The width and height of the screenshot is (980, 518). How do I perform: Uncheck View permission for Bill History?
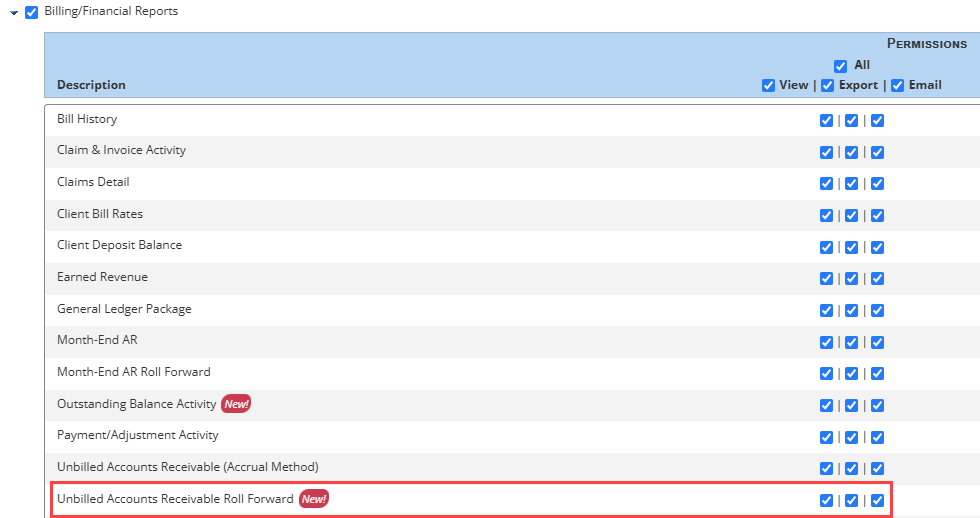[x=826, y=121]
